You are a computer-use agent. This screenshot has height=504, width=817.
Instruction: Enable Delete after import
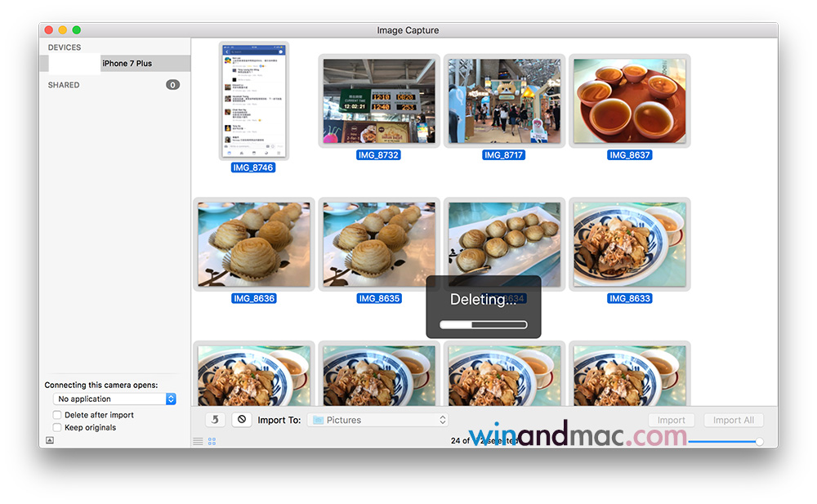click(x=57, y=415)
